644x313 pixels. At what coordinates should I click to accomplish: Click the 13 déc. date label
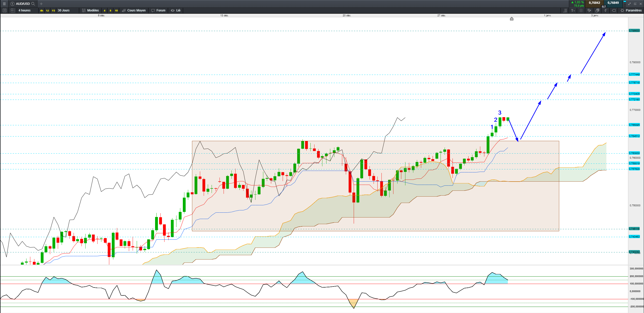point(224,16)
